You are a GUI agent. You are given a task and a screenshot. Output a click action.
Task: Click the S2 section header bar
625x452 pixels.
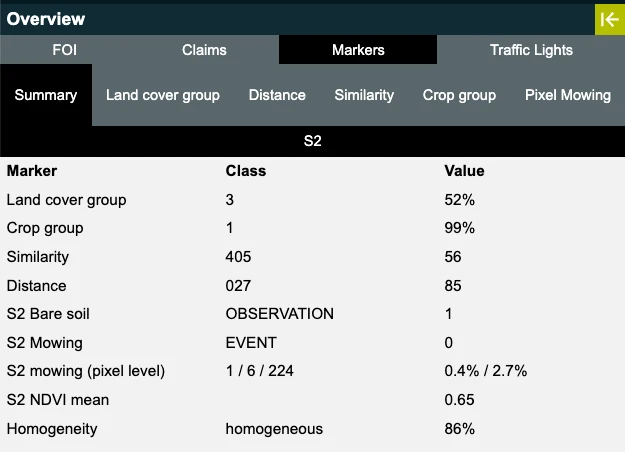click(312, 142)
